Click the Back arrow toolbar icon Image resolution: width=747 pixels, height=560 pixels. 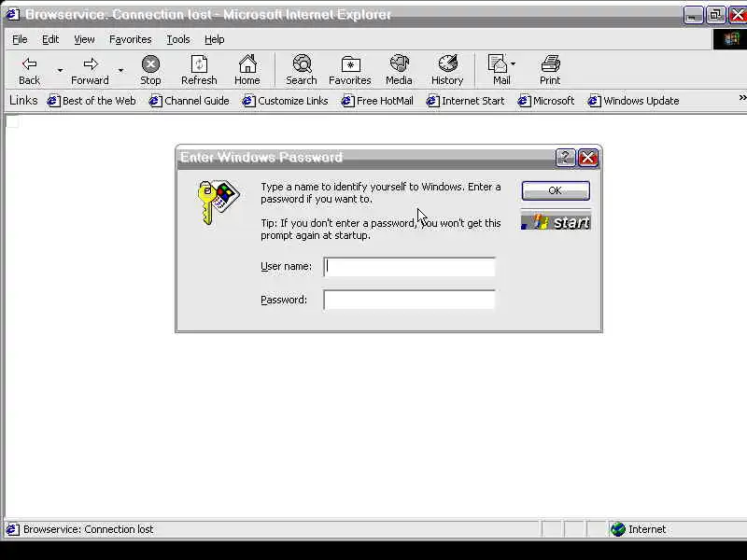point(30,64)
